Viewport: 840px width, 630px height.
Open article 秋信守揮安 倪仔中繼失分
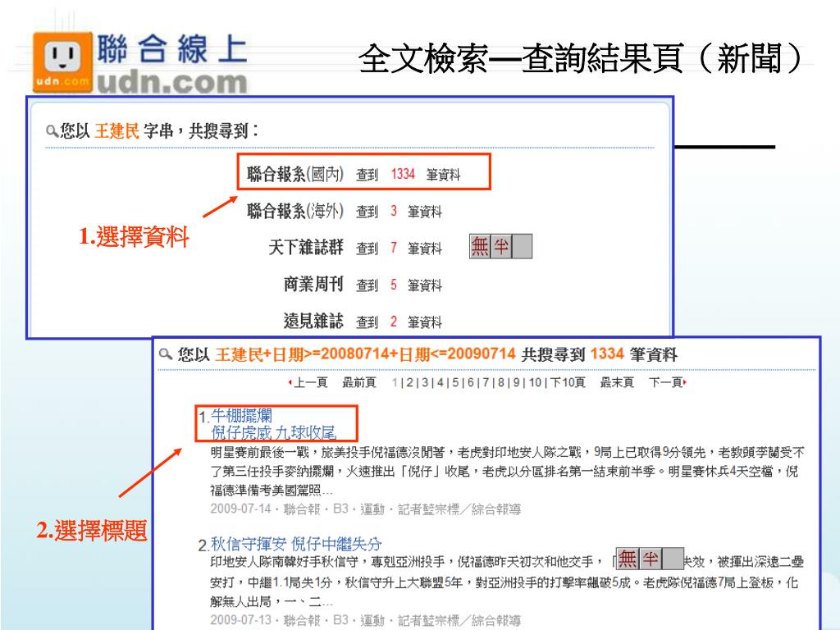coord(296,545)
